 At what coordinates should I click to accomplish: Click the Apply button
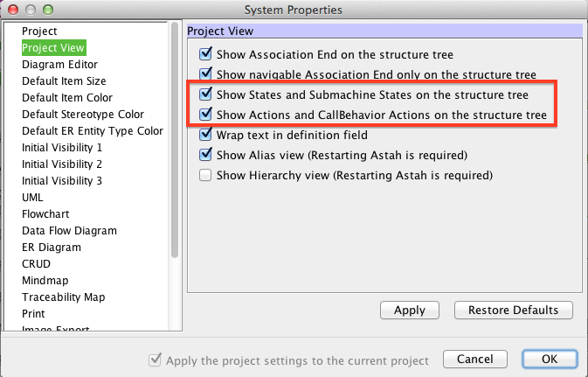(x=409, y=310)
